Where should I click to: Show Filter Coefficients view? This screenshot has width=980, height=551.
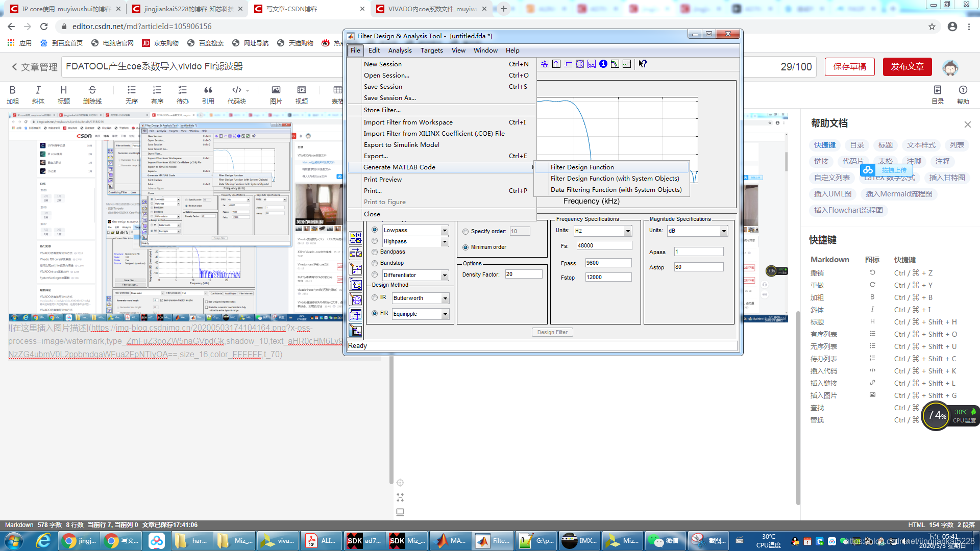(591, 64)
